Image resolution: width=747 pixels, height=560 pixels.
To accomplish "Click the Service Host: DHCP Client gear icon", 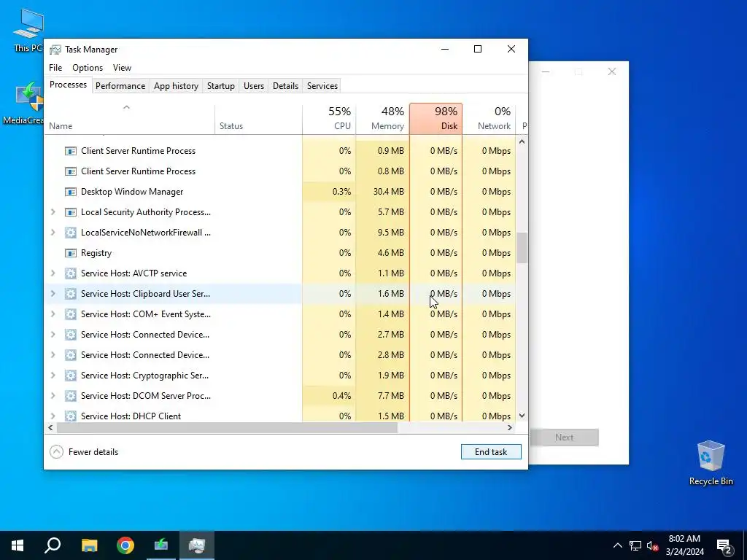I will pyautogui.click(x=71, y=416).
